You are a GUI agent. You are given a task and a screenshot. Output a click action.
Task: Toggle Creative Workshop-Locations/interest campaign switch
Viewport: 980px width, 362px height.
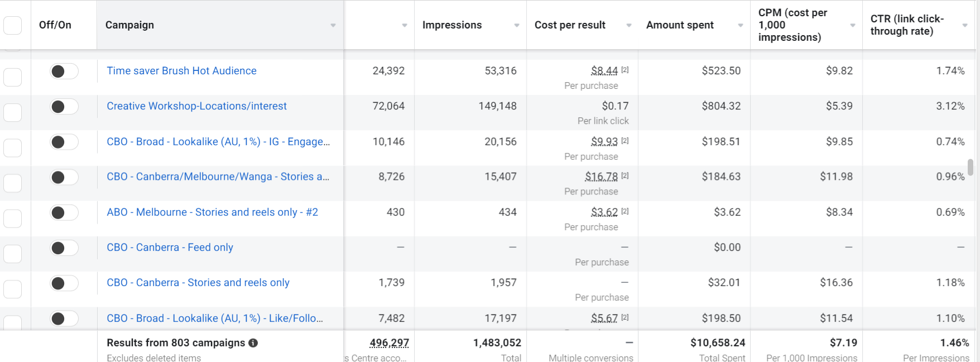tap(64, 107)
